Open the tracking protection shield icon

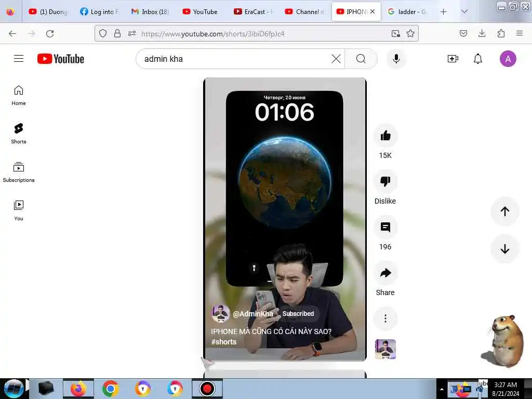(x=103, y=33)
